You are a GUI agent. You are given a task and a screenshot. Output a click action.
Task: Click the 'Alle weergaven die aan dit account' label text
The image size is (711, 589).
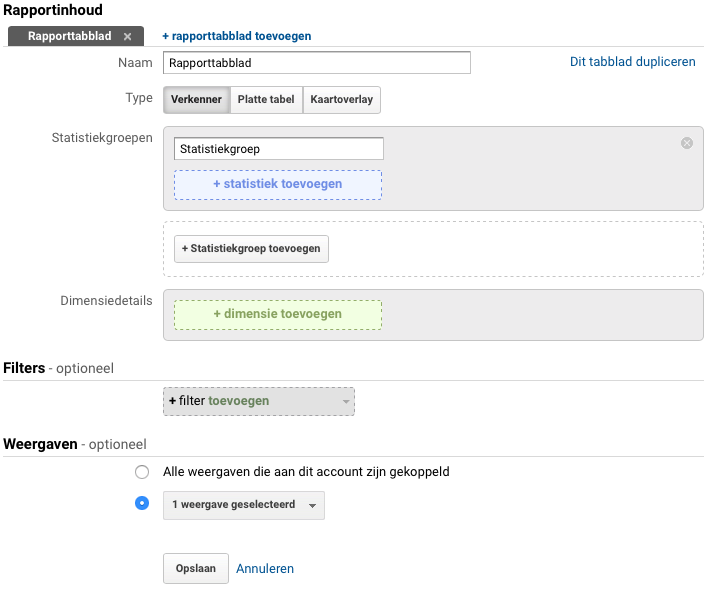pyautogui.click(x=306, y=472)
